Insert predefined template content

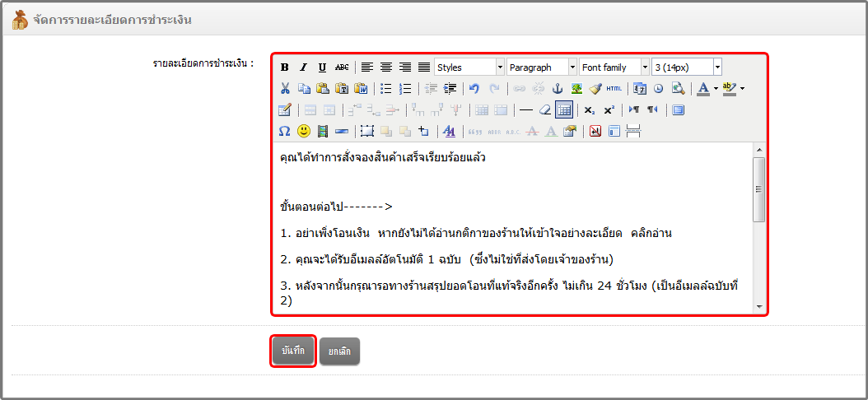tap(614, 131)
